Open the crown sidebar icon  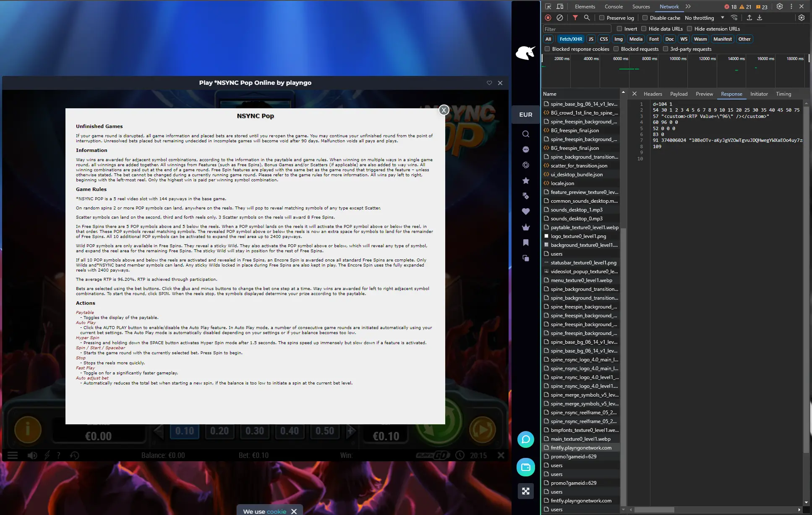click(x=526, y=227)
